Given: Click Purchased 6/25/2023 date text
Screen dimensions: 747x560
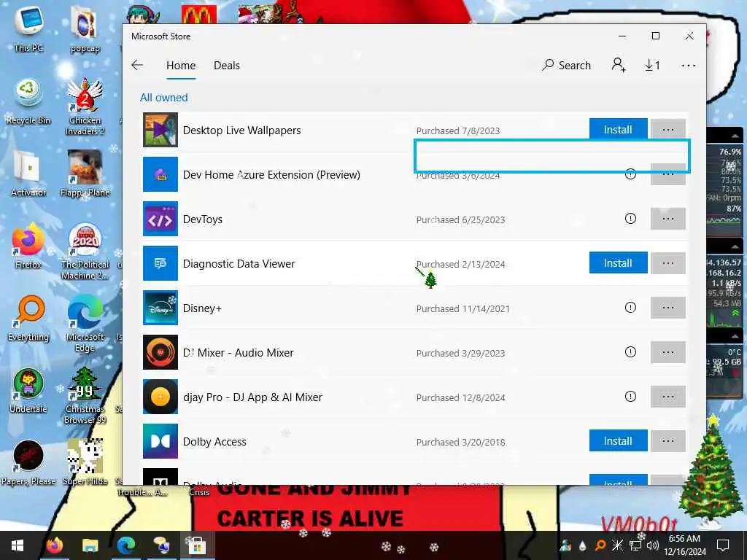Looking at the screenshot, I should point(460,219).
